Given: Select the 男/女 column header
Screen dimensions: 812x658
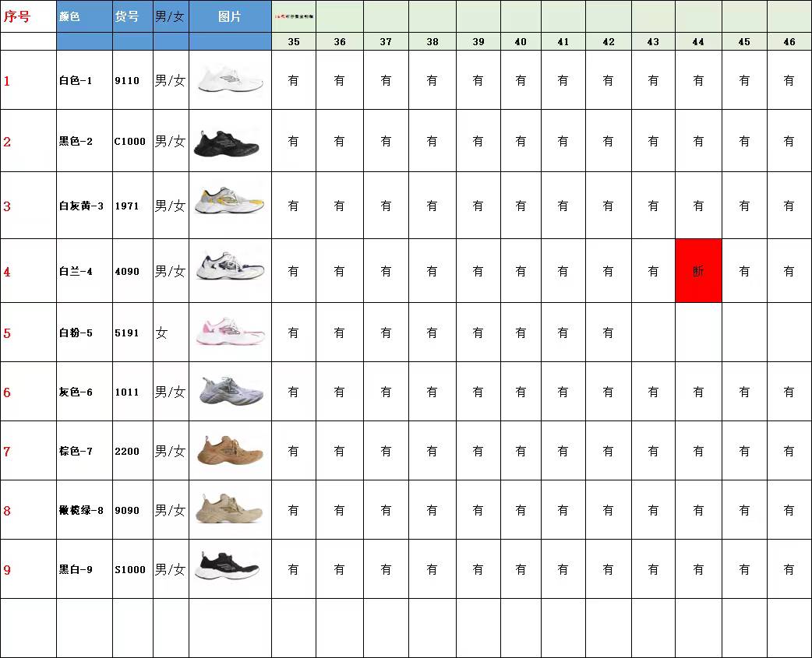Looking at the screenshot, I should pos(171,16).
